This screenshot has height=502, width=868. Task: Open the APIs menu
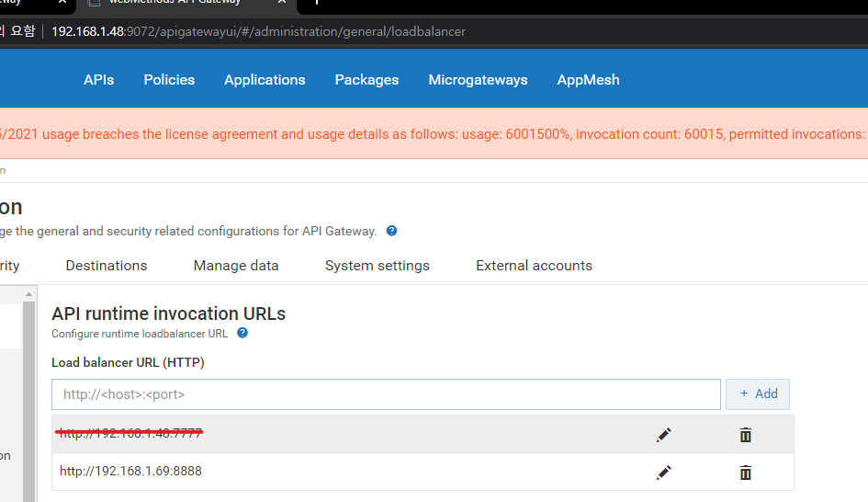[98, 80]
